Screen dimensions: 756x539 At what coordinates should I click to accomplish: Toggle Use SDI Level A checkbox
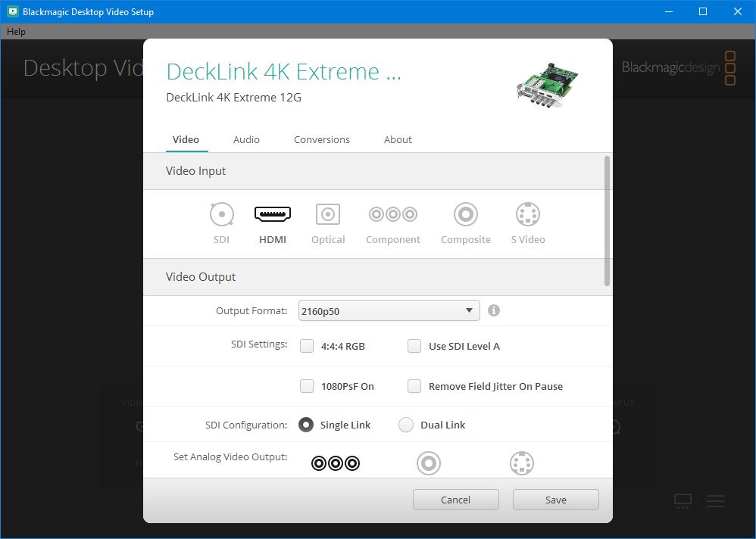pyautogui.click(x=414, y=346)
